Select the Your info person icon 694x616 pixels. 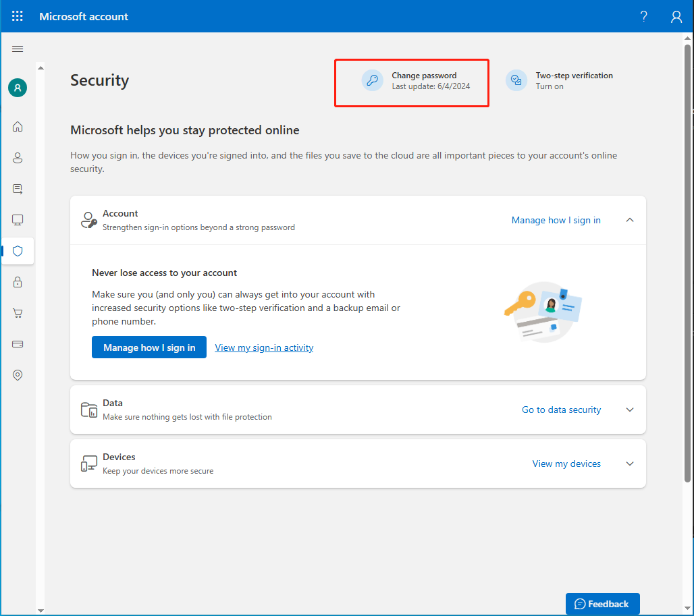pos(18,157)
